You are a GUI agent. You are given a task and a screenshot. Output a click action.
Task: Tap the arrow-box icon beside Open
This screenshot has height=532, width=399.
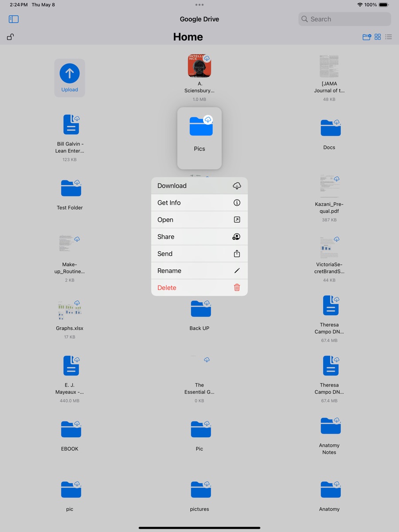237,219
